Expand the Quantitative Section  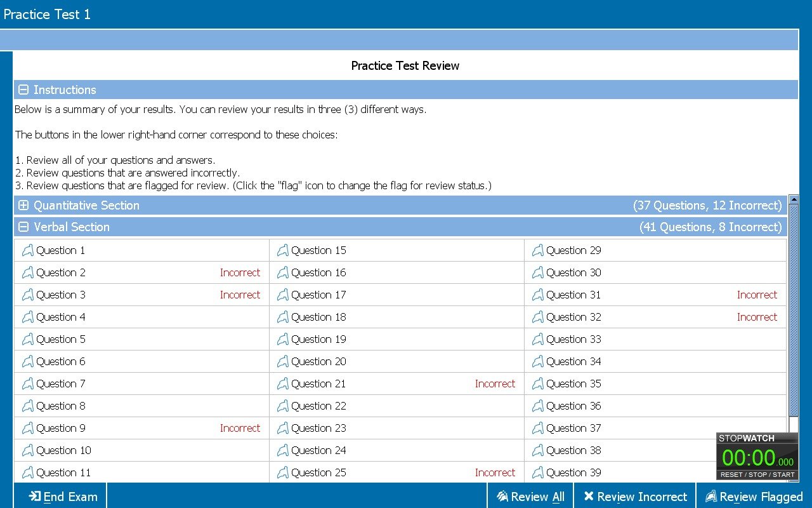point(23,206)
